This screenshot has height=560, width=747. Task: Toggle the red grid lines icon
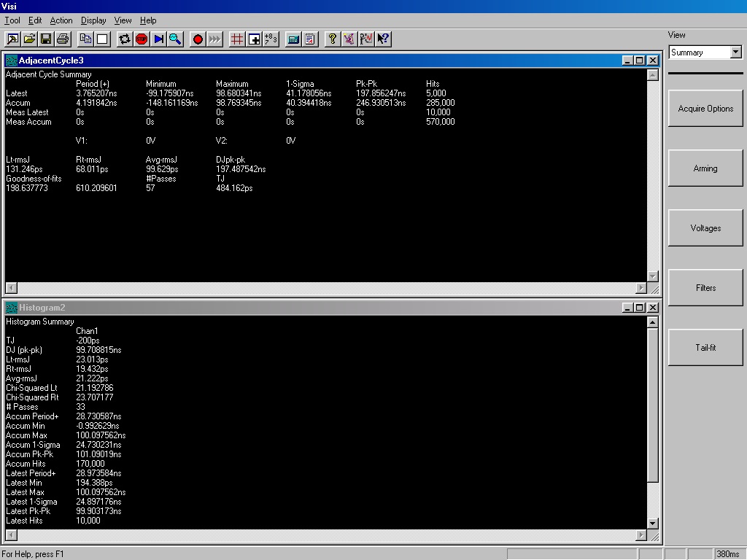237,39
